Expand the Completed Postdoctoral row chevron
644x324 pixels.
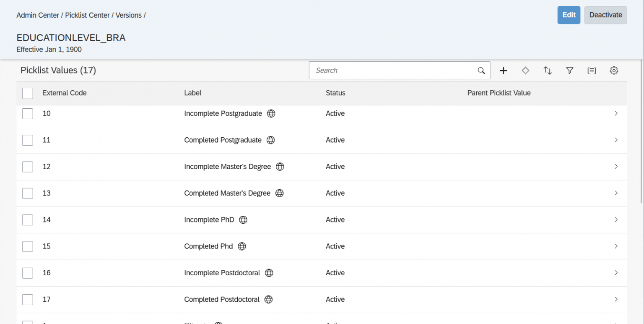click(x=616, y=299)
